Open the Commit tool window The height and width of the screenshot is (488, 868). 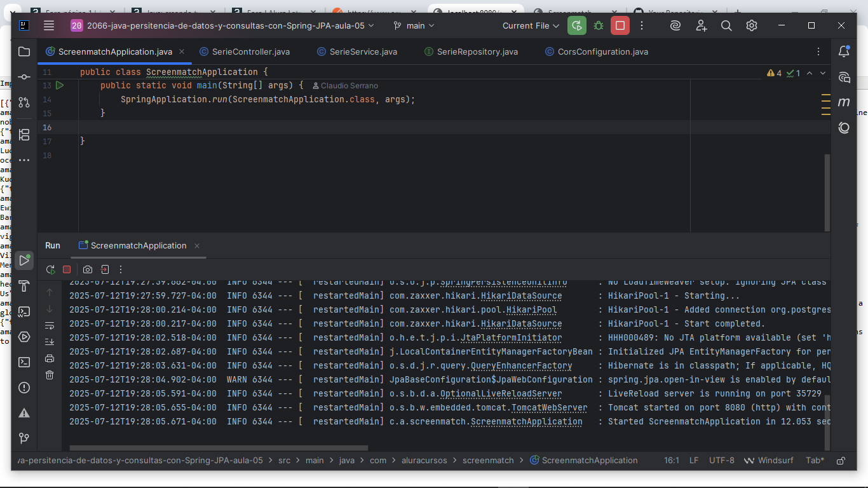click(24, 77)
